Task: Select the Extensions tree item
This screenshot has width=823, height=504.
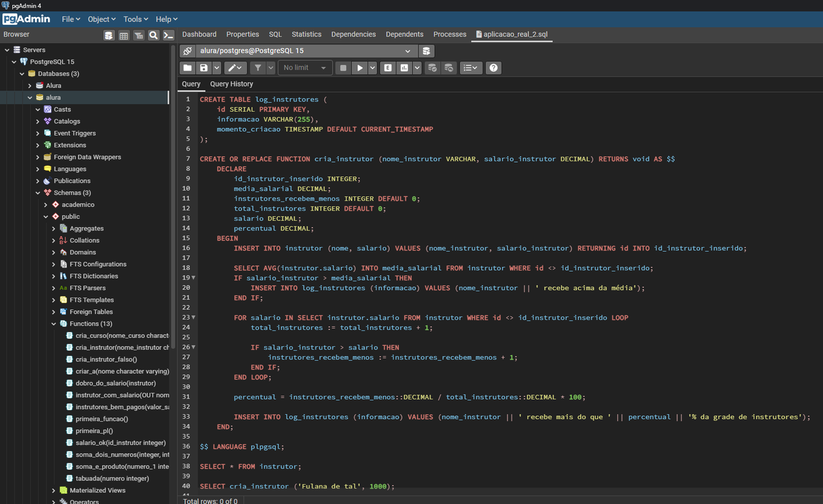Action: [69, 145]
